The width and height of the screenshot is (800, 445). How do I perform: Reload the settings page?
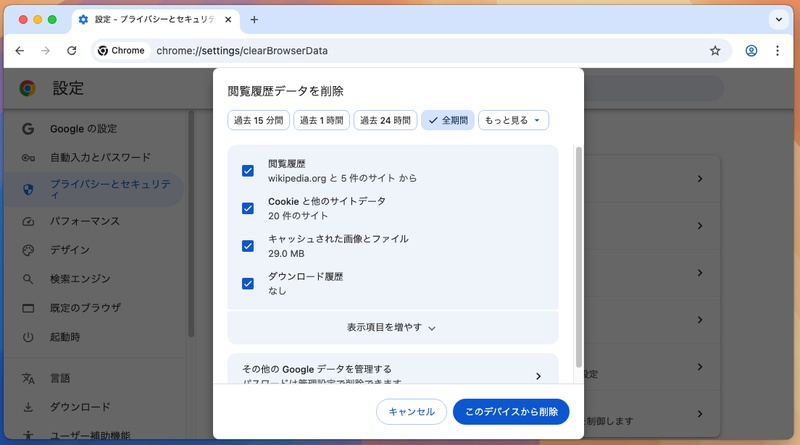click(72, 51)
